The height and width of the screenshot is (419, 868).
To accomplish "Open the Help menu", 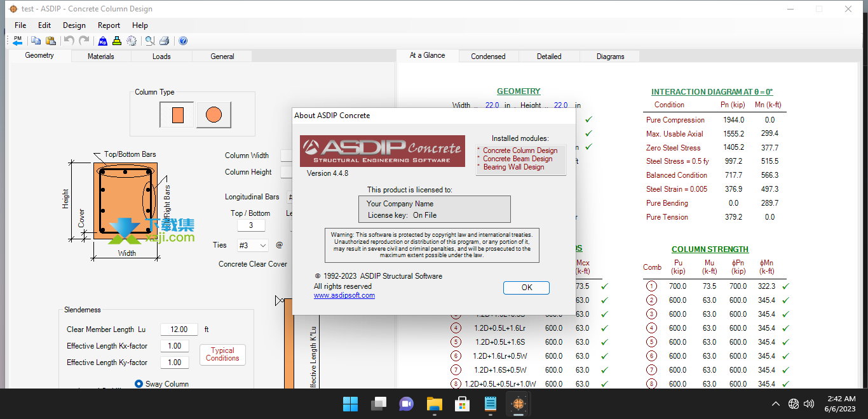I will (140, 25).
